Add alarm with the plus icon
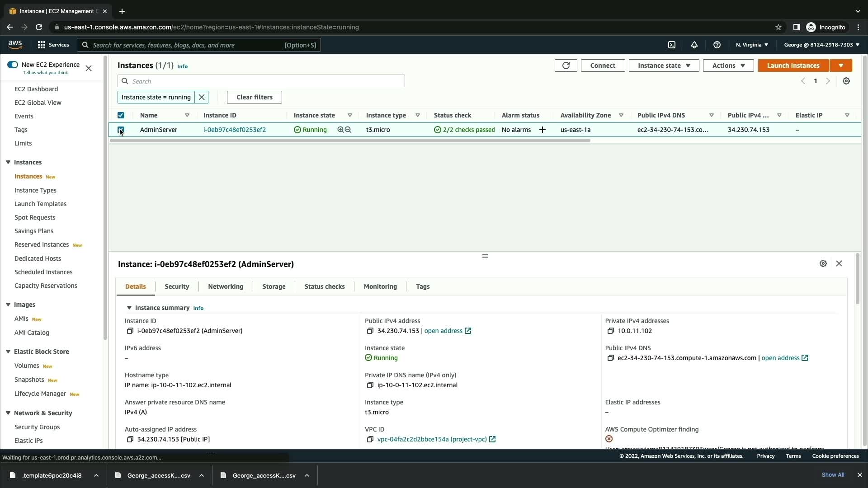The height and width of the screenshot is (488, 868). 542,130
